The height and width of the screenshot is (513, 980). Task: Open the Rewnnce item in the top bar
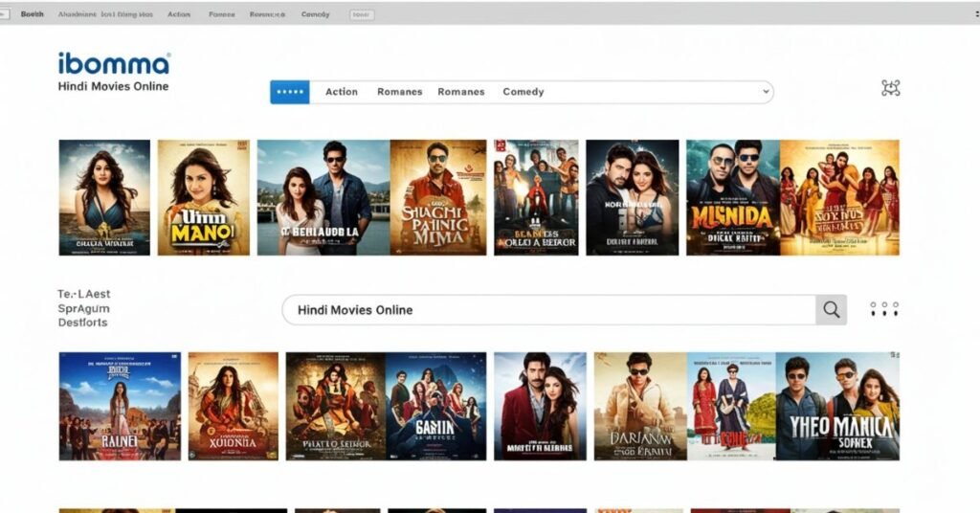[268, 13]
